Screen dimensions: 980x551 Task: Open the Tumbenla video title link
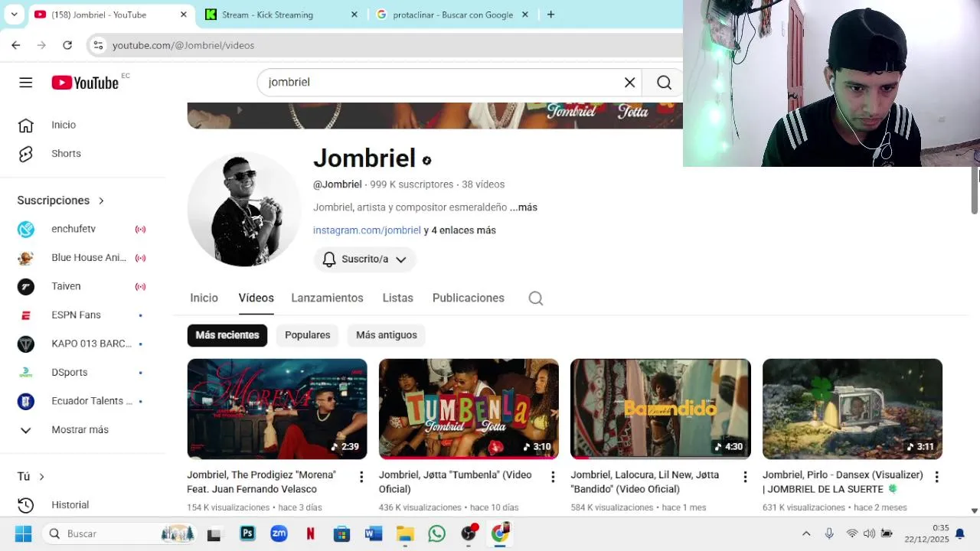pyautogui.click(x=456, y=482)
